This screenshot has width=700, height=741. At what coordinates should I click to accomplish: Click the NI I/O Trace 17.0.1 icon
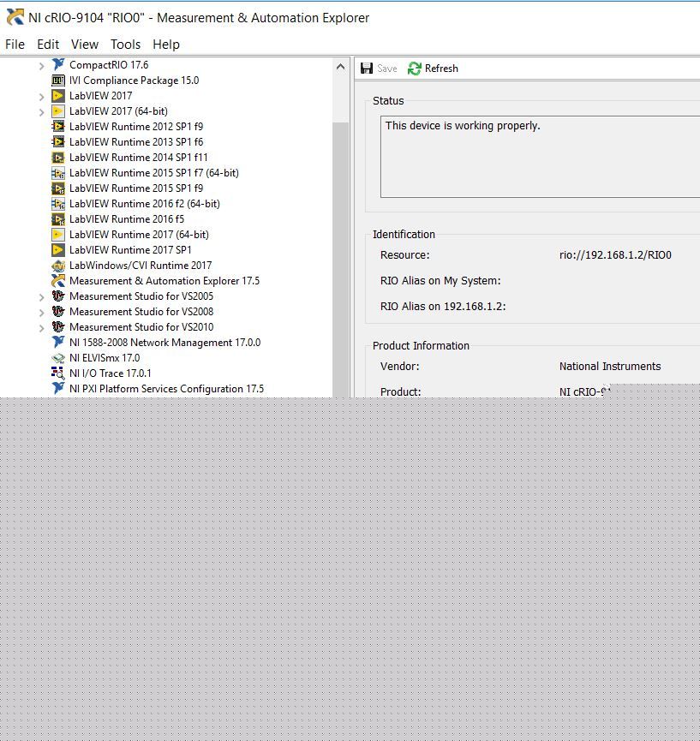tap(57, 373)
